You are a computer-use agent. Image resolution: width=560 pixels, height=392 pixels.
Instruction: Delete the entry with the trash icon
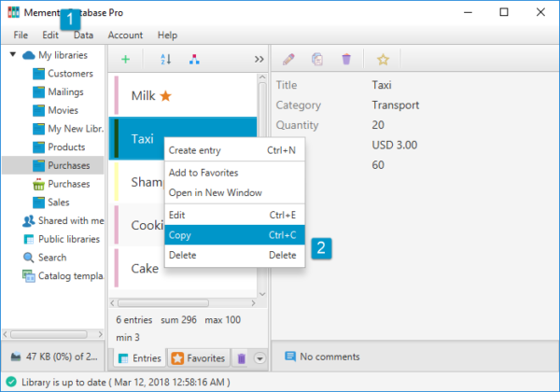coord(346,59)
